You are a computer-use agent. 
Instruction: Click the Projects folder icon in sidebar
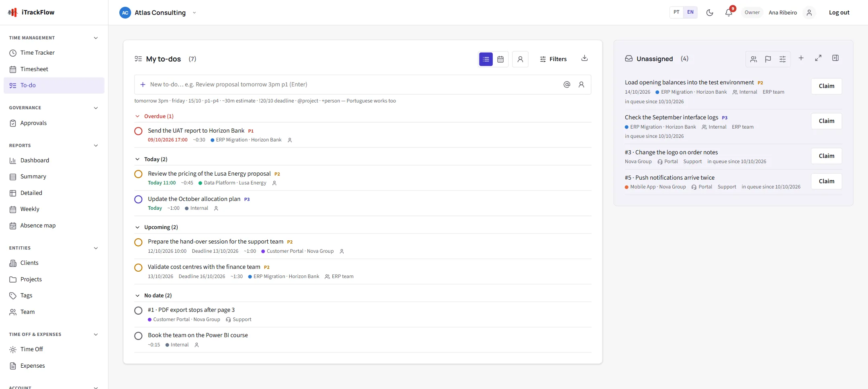(x=13, y=279)
